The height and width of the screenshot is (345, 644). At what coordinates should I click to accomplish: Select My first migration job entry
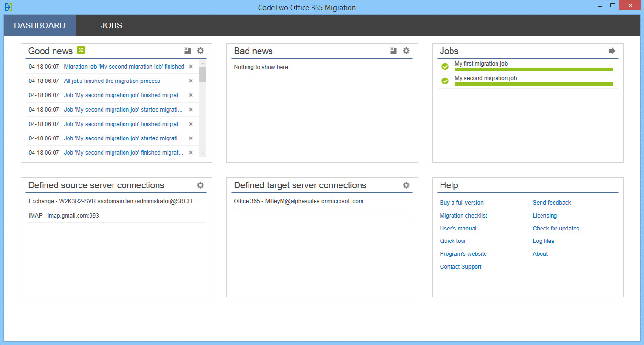(528, 67)
